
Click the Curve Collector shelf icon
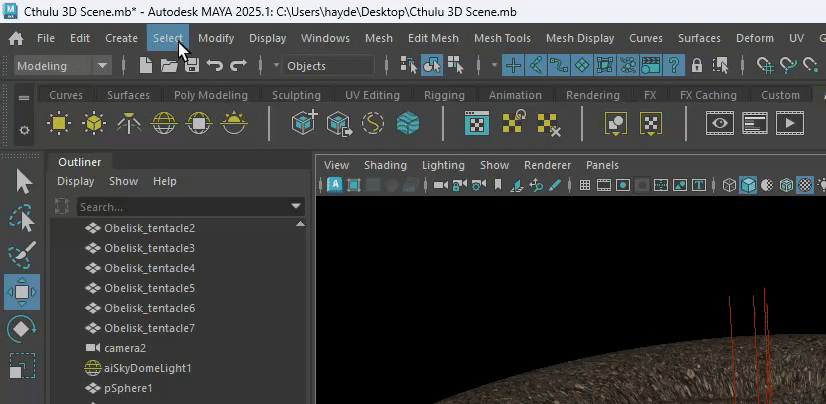click(x=373, y=123)
